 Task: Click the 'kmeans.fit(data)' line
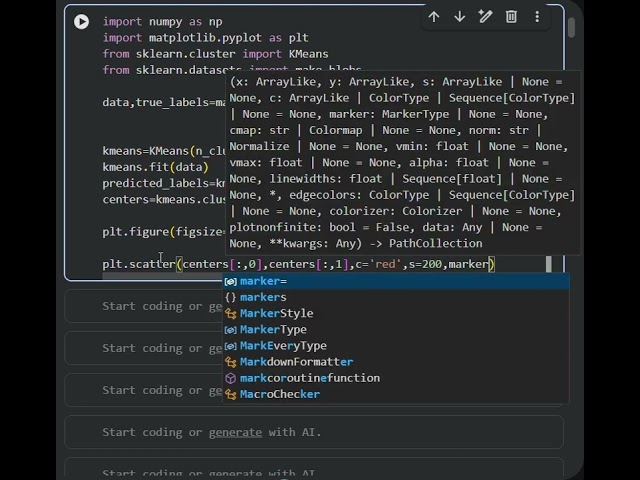click(x=156, y=167)
